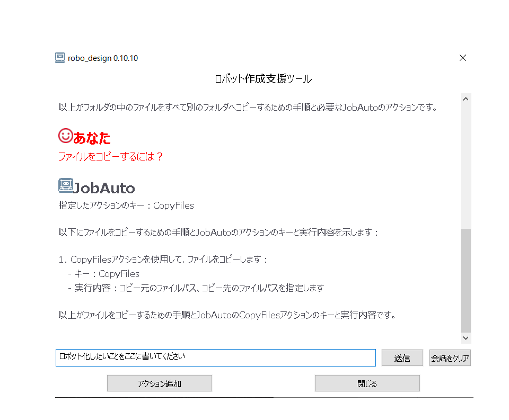Click the line starting 以下にファイルをコピーするための手順
Screen dimensions: 509x420
[218, 233]
